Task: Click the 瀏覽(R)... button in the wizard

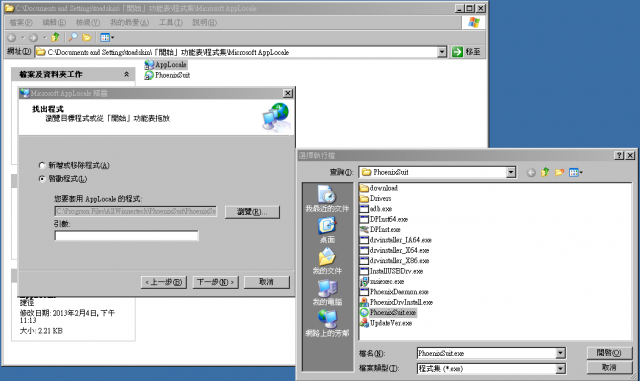Action: pos(252,212)
